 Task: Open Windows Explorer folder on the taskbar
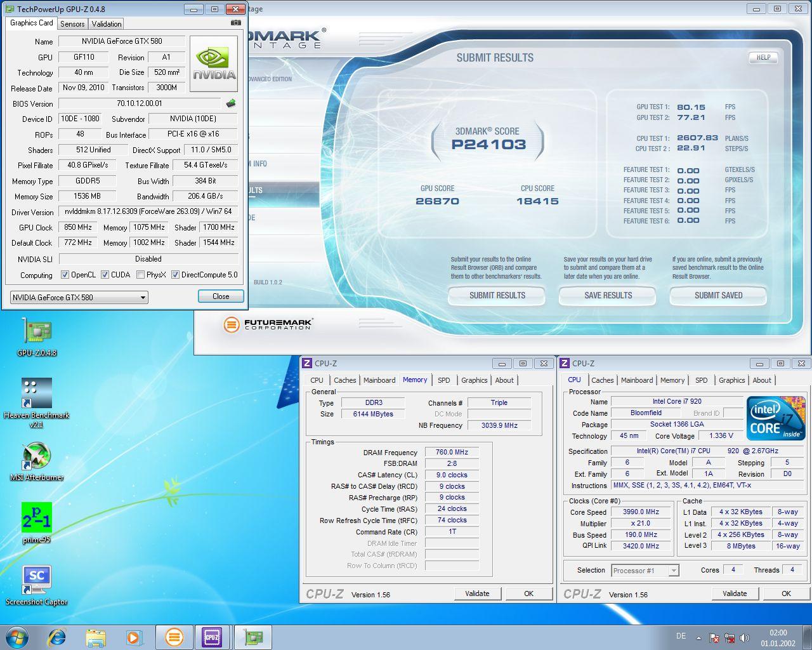coord(96,637)
